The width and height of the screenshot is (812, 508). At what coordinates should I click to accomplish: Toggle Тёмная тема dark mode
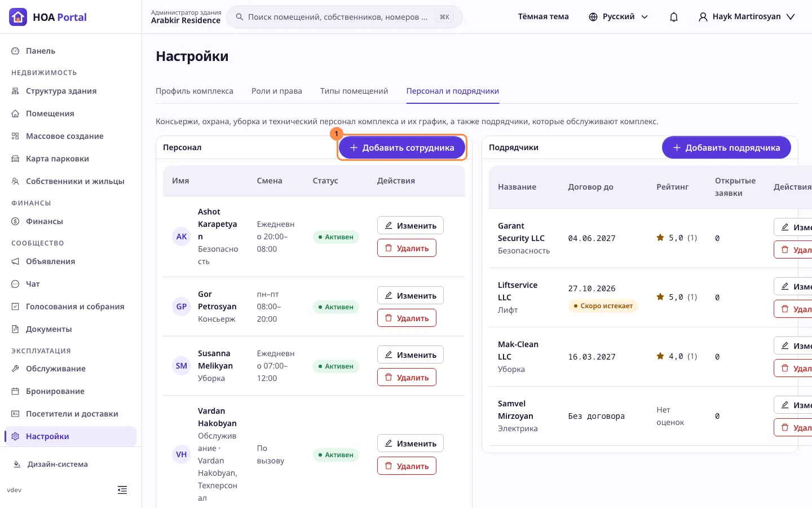tap(543, 17)
